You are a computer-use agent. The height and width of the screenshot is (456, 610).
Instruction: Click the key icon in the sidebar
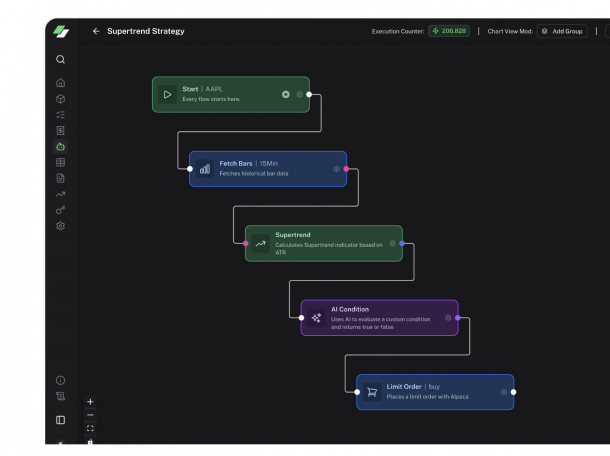pyautogui.click(x=61, y=210)
